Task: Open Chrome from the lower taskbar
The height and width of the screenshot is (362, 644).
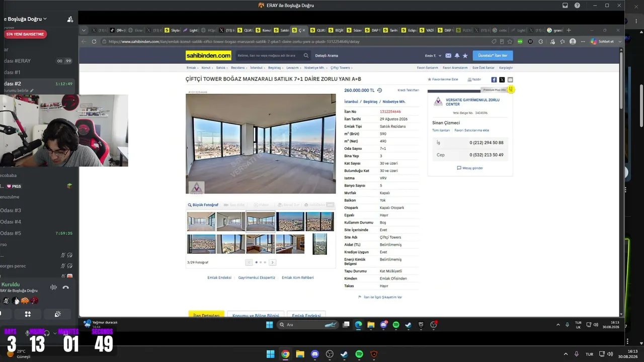Action: (285, 354)
